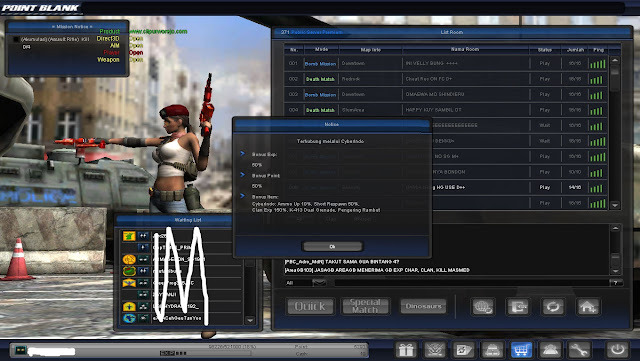Open the inventory icon in bottom bar
Viewport: 640px width, 361px height.
493,350
